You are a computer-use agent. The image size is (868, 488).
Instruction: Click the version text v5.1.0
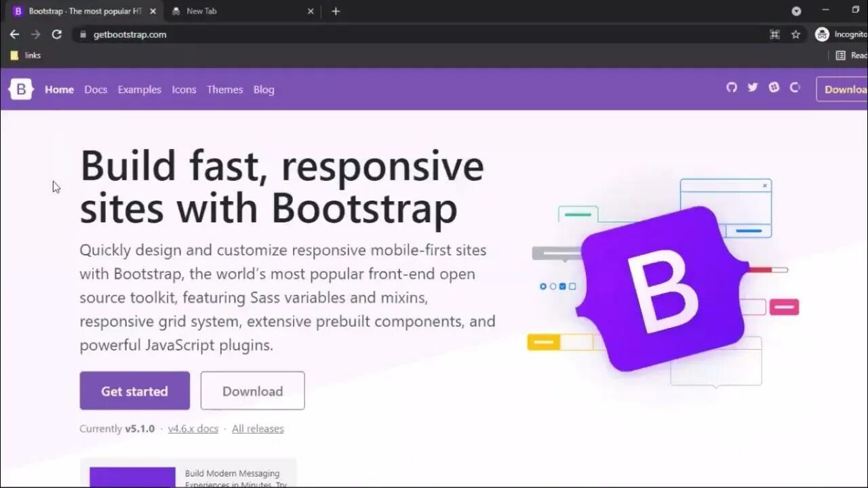[140, 428]
